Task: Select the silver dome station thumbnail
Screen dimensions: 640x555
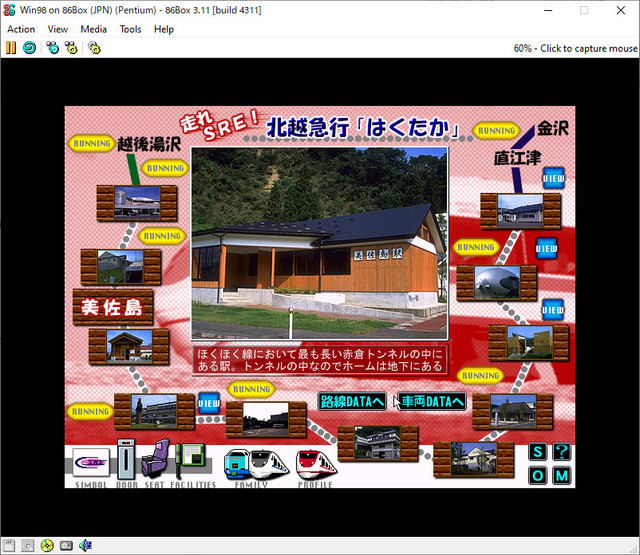Action: point(497,283)
